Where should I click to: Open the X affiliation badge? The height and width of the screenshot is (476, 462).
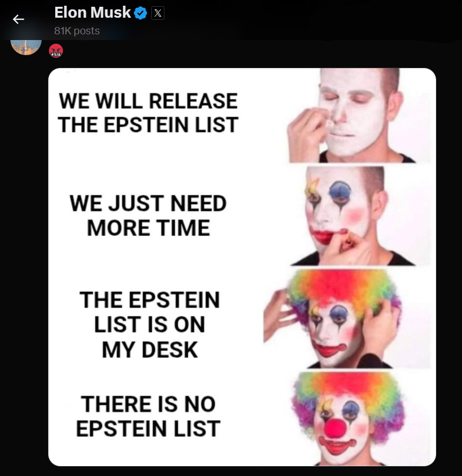[x=158, y=13]
